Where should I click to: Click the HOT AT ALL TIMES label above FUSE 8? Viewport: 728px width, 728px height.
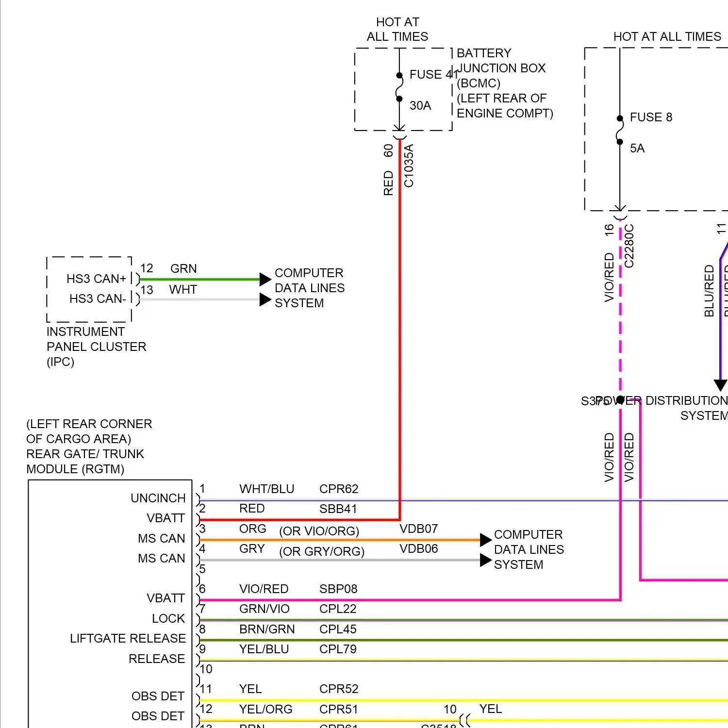pos(667,36)
